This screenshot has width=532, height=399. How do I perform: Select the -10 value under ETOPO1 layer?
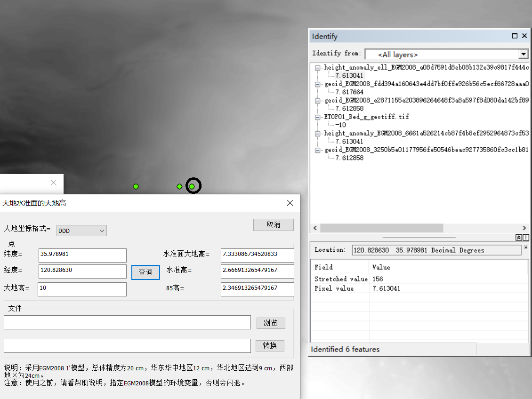340,125
